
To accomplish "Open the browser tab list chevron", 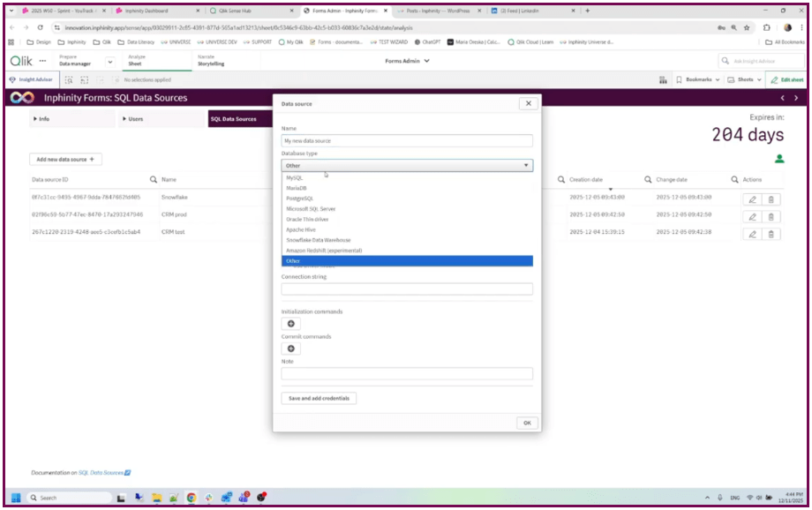I will tap(11, 11).
